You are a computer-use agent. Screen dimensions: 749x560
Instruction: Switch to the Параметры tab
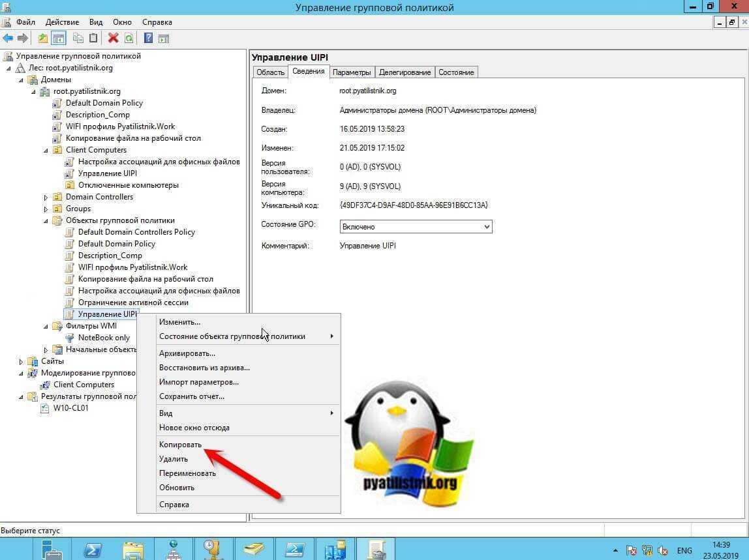[x=352, y=72]
